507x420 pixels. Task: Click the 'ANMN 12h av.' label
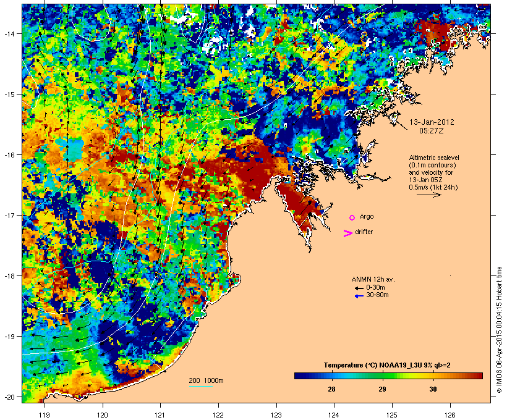[373, 279]
